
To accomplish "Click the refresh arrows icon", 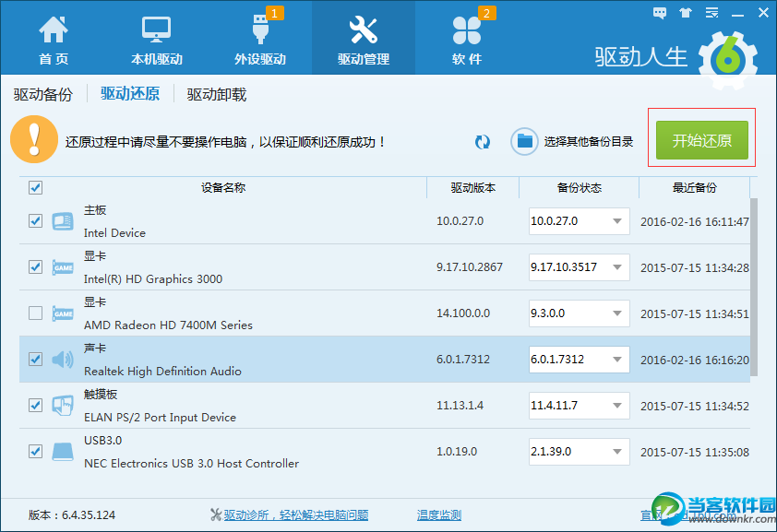I will pyautogui.click(x=482, y=142).
